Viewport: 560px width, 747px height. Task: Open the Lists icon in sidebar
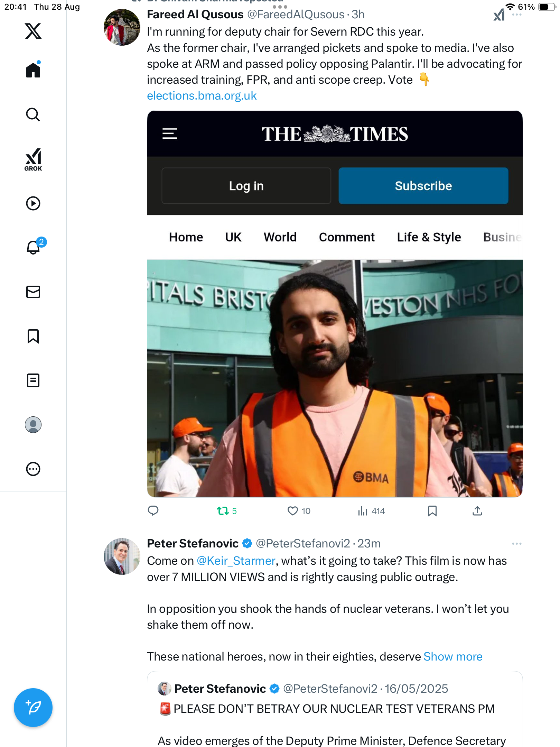33,380
